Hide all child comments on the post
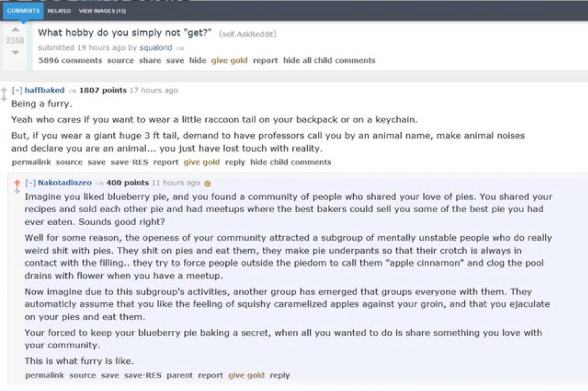The width and height of the screenshot is (588, 391). pos(329,60)
